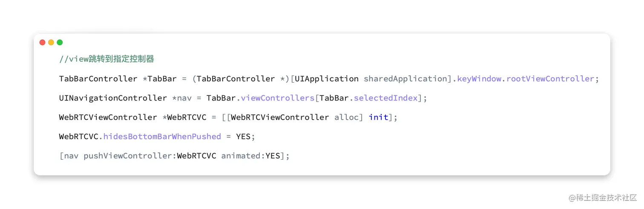The image size is (644, 209).
Task: Click the *WebRTCVC variable declaration
Action: click(x=187, y=117)
